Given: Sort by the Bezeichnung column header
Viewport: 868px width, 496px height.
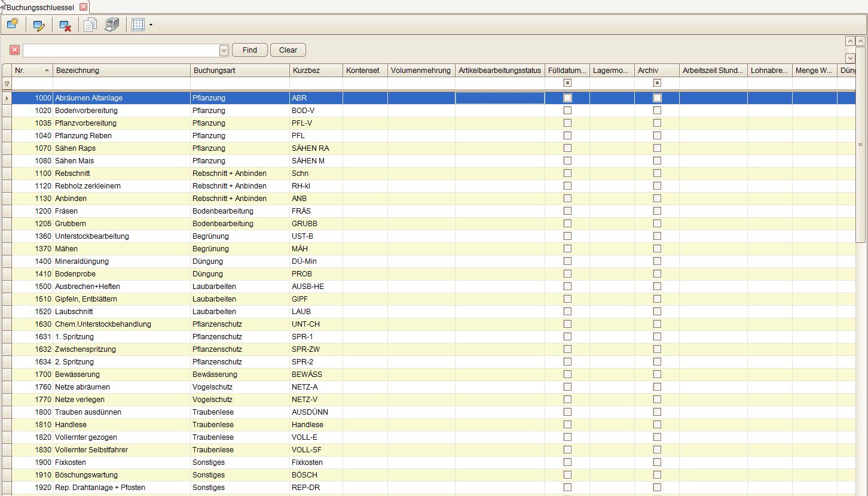Looking at the screenshot, I should coord(121,70).
